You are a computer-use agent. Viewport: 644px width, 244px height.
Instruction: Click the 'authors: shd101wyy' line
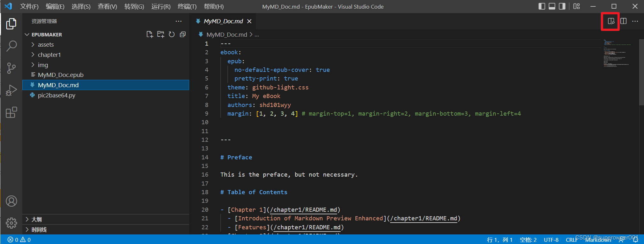(259, 105)
